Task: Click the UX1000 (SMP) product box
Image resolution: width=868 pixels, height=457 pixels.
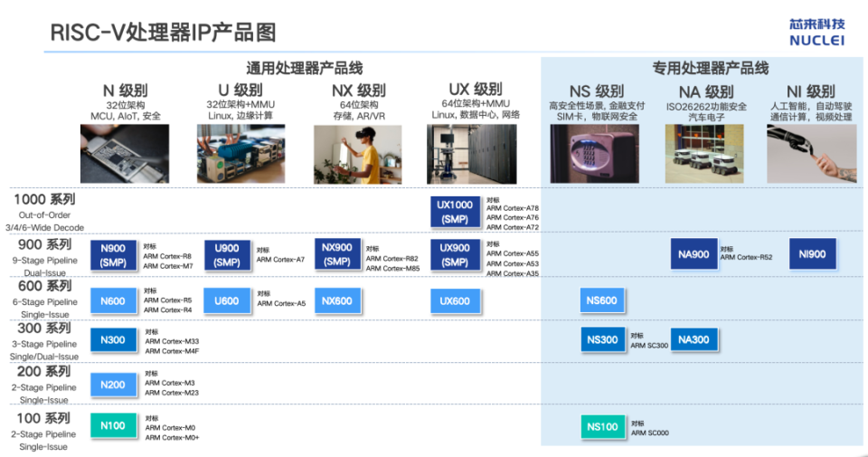Action: (x=455, y=212)
